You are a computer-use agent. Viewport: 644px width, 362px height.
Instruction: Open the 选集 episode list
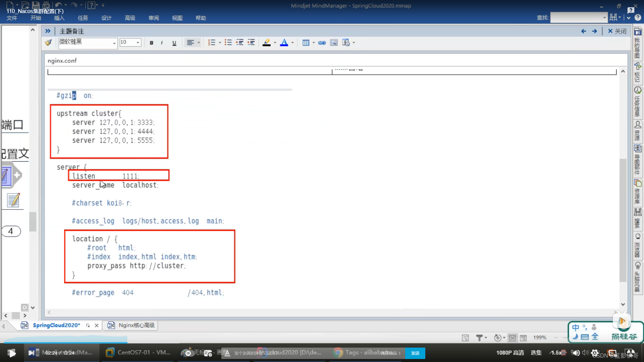point(536,353)
